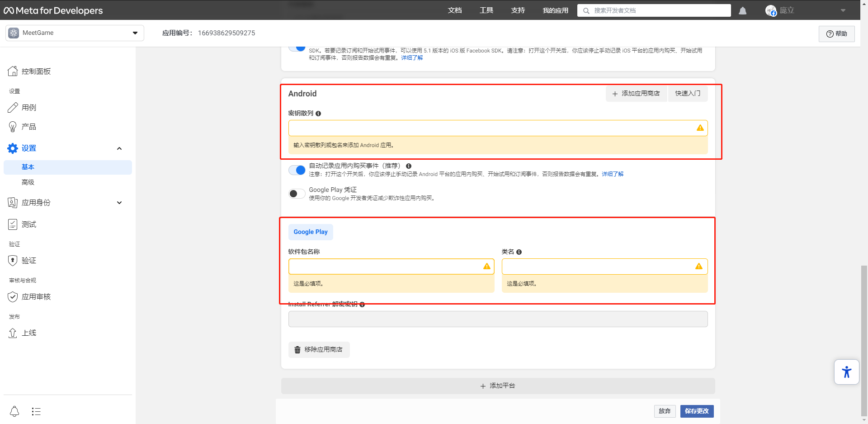Open the accessibility floating button
The height and width of the screenshot is (424, 868).
846,372
